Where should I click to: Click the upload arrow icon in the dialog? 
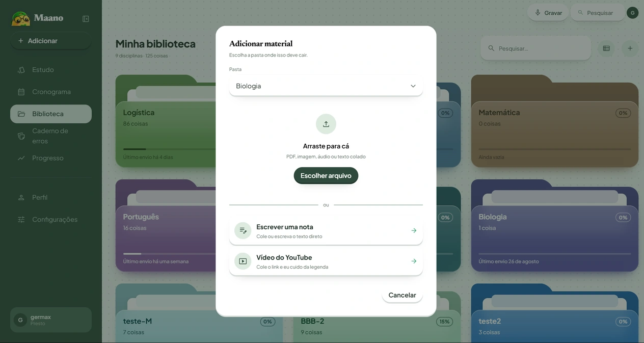(326, 124)
